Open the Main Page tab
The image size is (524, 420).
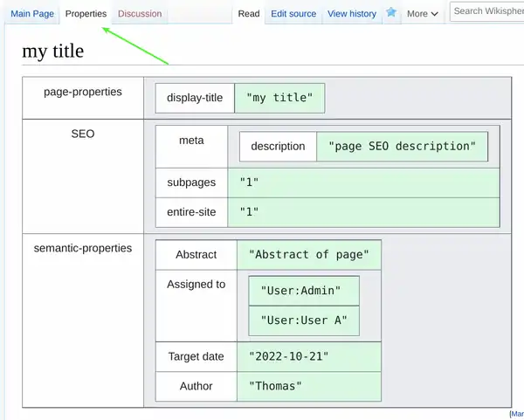[32, 14]
